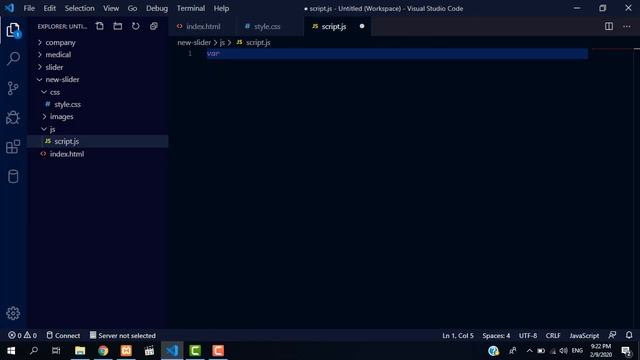The width and height of the screenshot is (640, 360).
Task: Collapse all folders in explorer
Action: point(153,26)
